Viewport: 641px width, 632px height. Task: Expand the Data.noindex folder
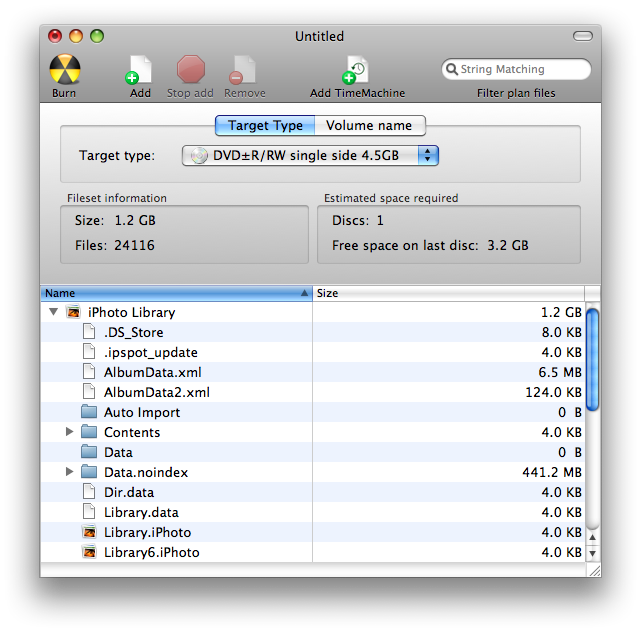coord(69,472)
